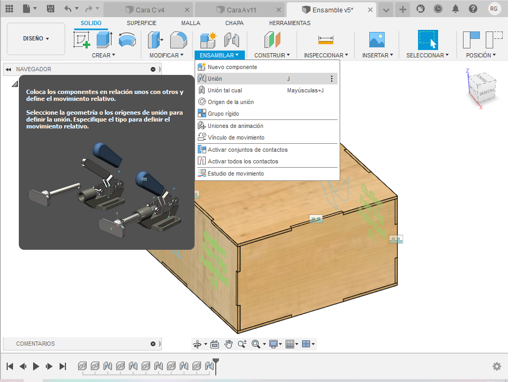Open the File menu icon

pyautogui.click(x=29, y=9)
